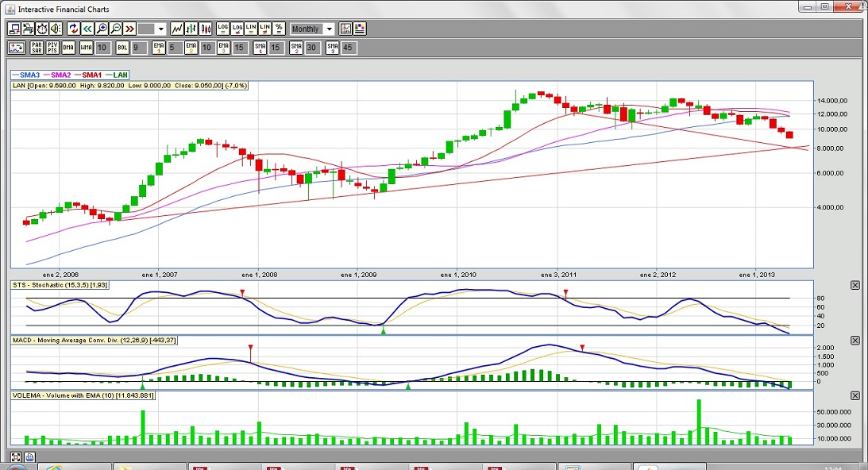Click the 'ene 1, 2010' date axis label
This screenshot has width=868, height=470.
click(x=458, y=275)
